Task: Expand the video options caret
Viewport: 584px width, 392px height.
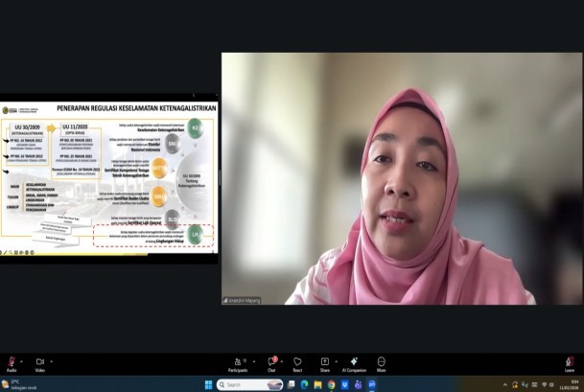Action: [51, 361]
